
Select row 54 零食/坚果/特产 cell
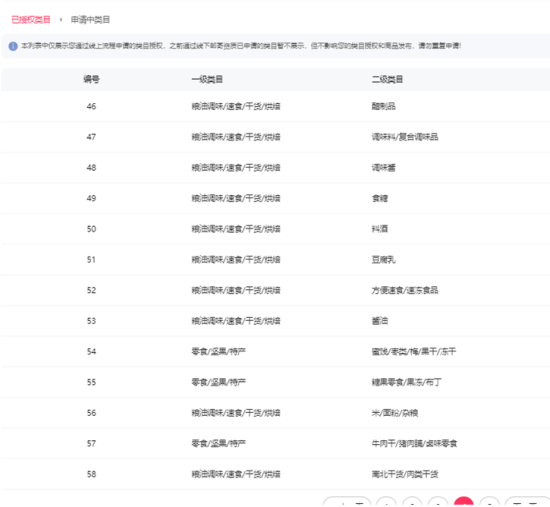pos(219,352)
